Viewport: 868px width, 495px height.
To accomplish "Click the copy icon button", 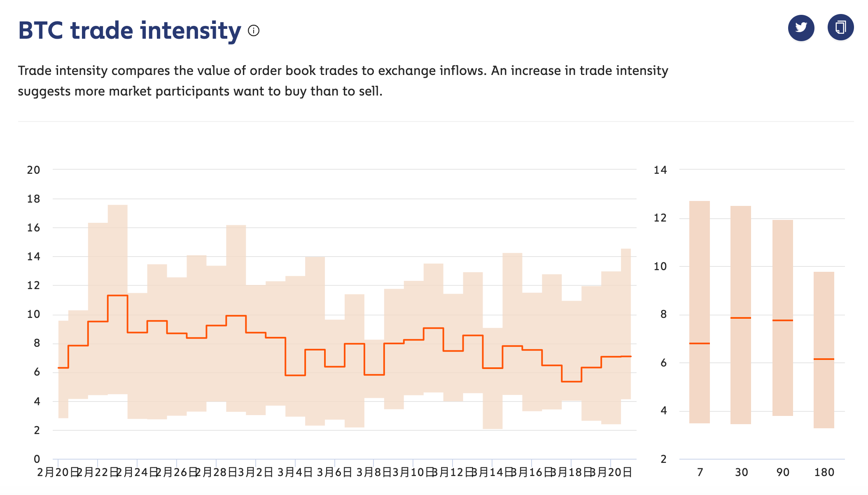I will click(x=840, y=28).
